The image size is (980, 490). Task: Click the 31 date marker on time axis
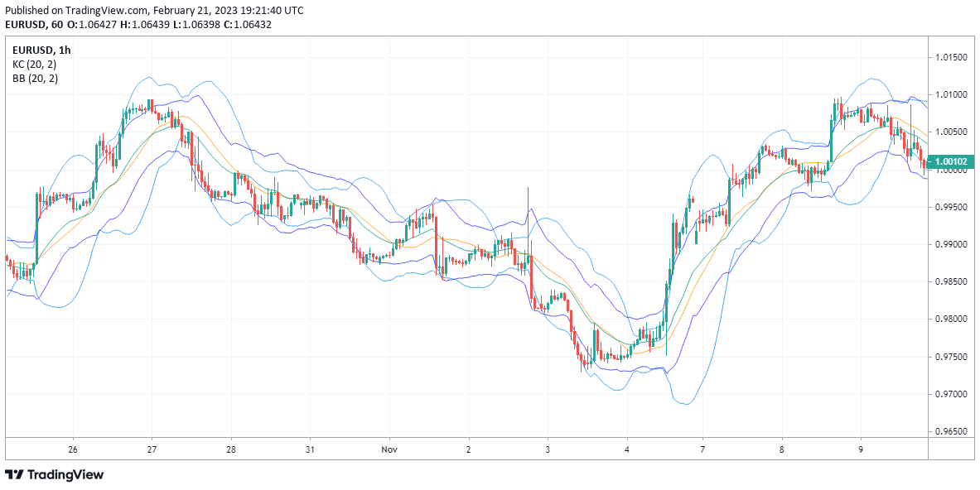click(x=310, y=449)
